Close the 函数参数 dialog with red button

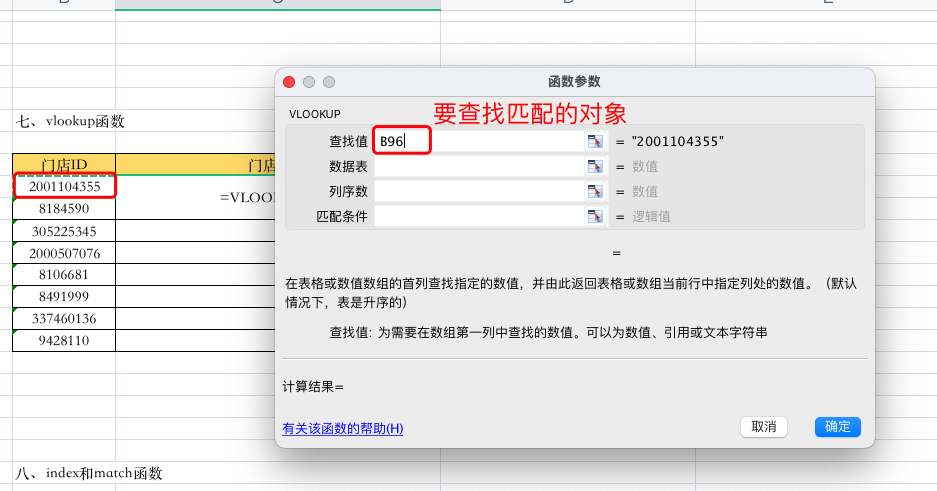tap(289, 82)
